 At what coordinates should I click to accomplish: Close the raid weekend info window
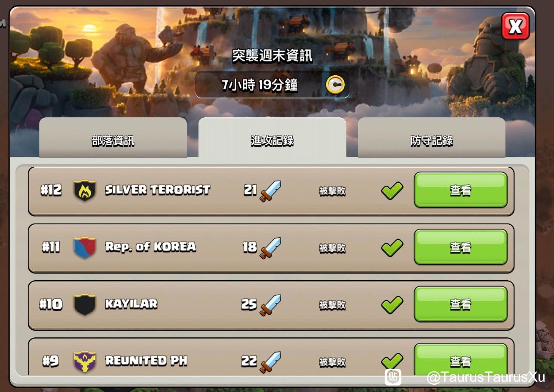pyautogui.click(x=515, y=26)
